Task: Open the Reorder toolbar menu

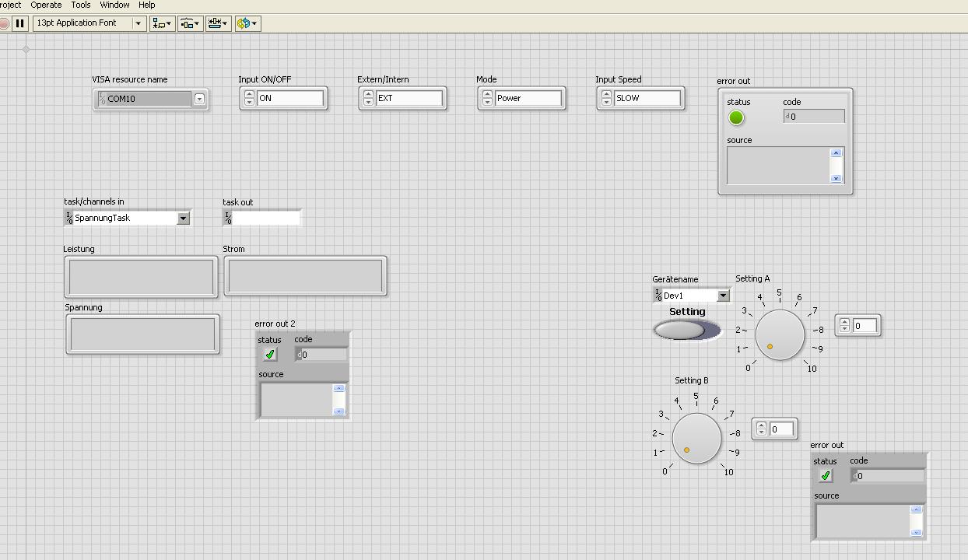Action: [247, 23]
